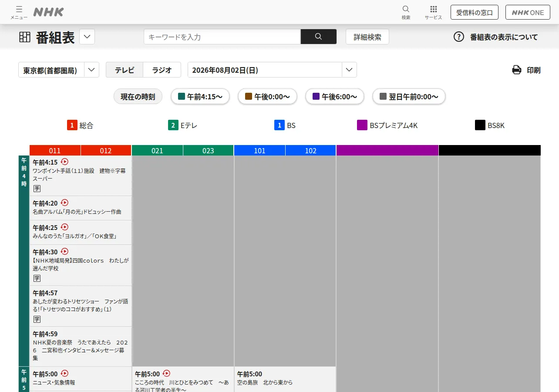Click green 2 Eテレ channel icon
The height and width of the screenshot is (392, 559).
click(173, 125)
